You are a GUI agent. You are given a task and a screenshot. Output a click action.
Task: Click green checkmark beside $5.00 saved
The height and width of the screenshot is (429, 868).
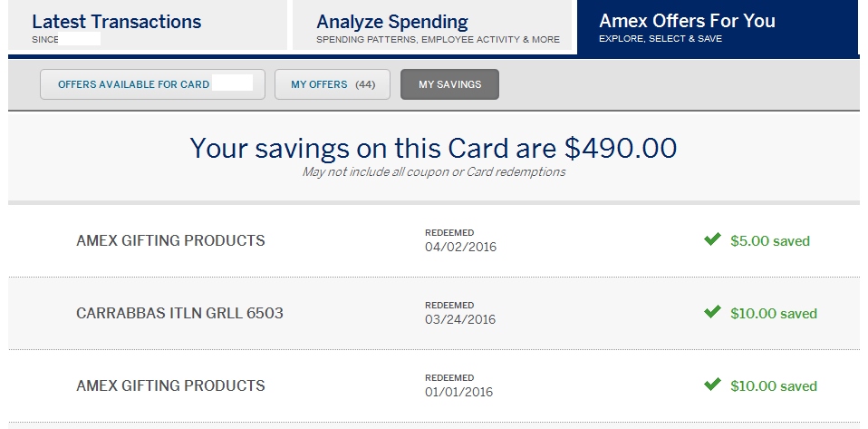point(712,240)
